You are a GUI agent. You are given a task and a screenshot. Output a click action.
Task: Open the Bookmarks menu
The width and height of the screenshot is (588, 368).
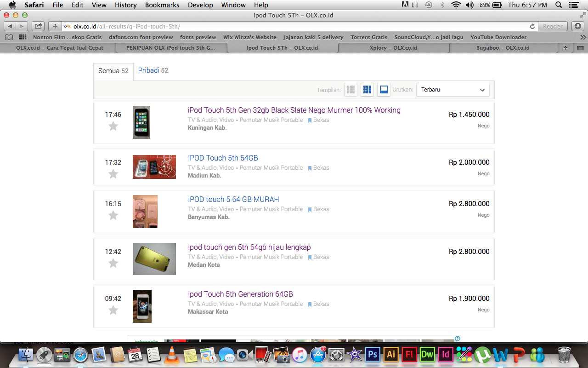(x=162, y=5)
